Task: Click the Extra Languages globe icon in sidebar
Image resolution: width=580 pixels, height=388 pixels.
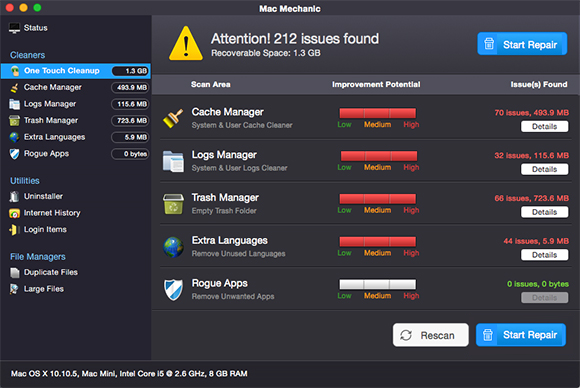Action: tap(14, 137)
